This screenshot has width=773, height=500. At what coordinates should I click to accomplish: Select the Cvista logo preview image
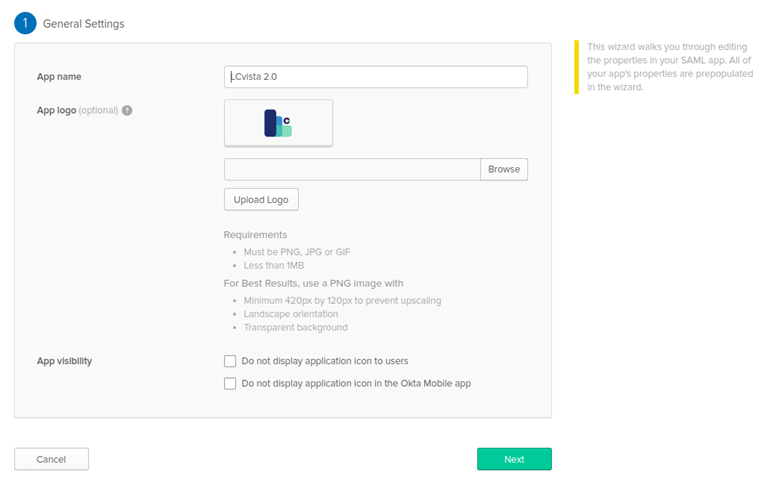[278, 123]
